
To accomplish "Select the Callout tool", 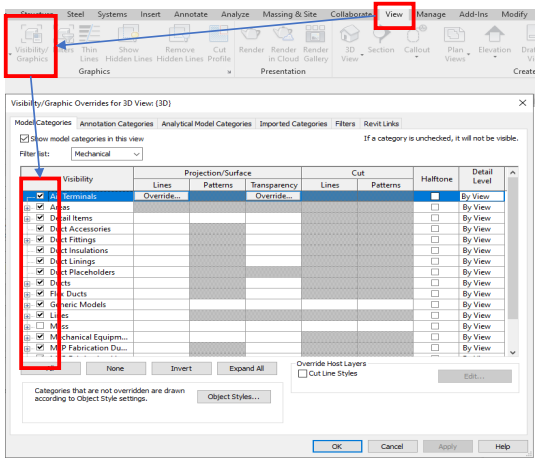I will pos(417,40).
